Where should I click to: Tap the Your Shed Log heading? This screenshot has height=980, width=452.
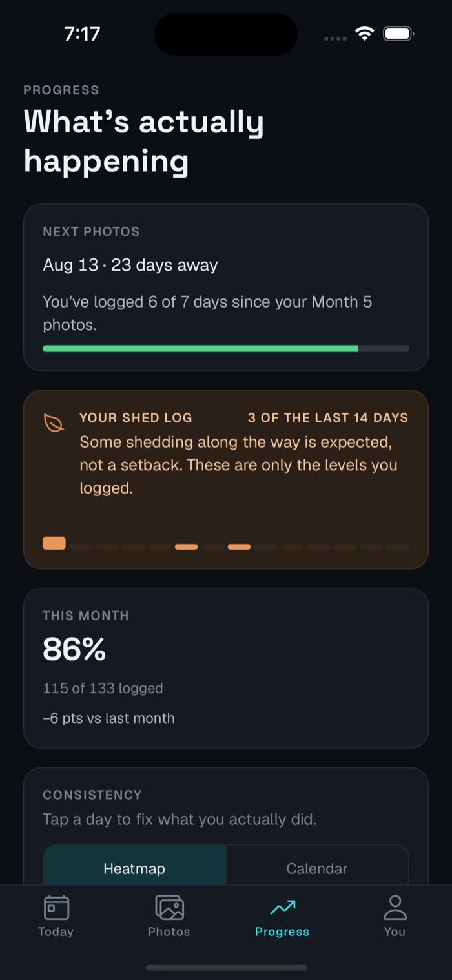coord(136,417)
